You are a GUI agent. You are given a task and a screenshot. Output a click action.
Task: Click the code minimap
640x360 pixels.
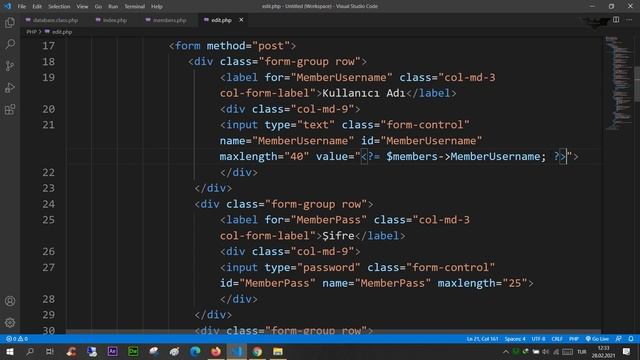coord(618,83)
